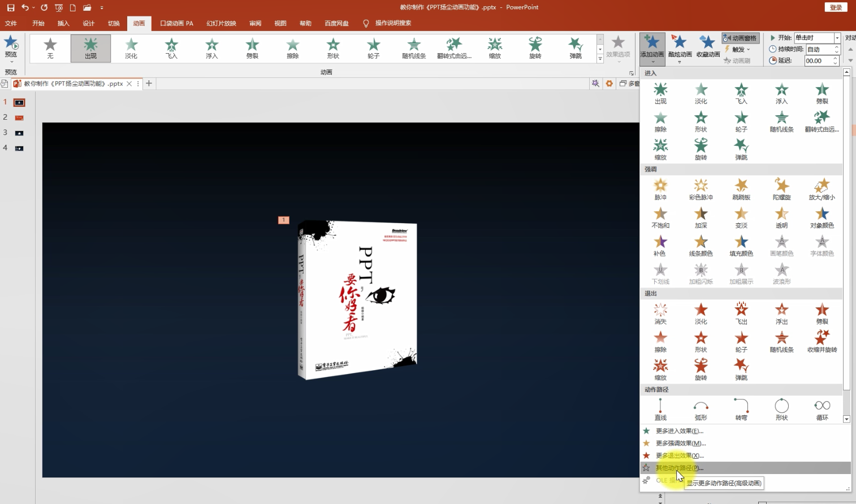The image size is (856, 504).
Task: Open the 切换 transitions tab
Action: tap(114, 23)
